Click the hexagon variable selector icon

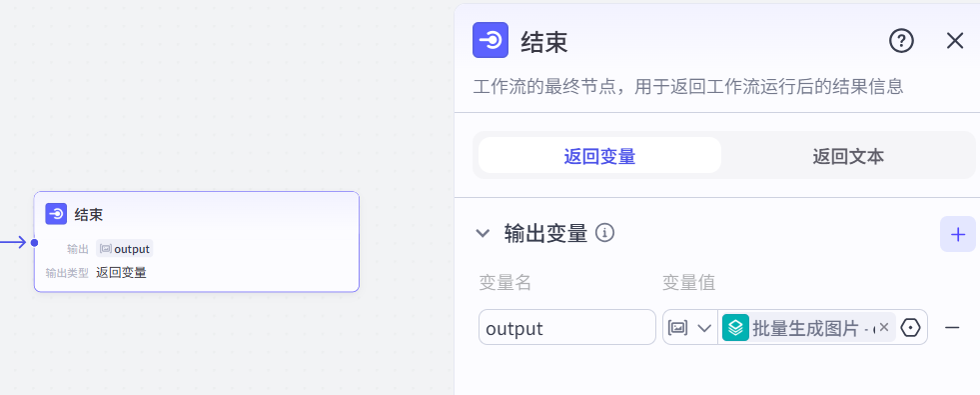[911, 327]
